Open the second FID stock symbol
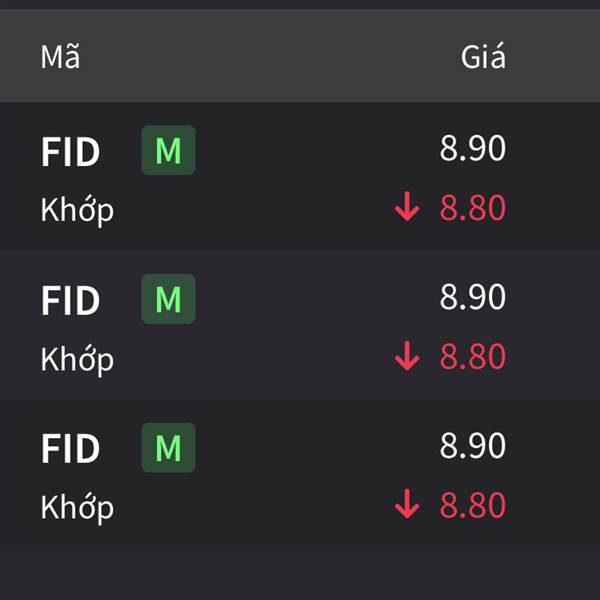 [x=70, y=301]
